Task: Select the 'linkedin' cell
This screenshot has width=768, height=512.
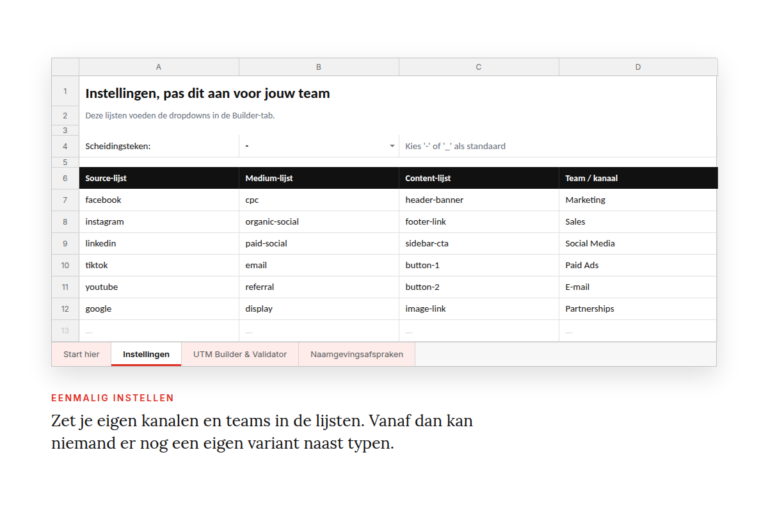Action: (159, 244)
